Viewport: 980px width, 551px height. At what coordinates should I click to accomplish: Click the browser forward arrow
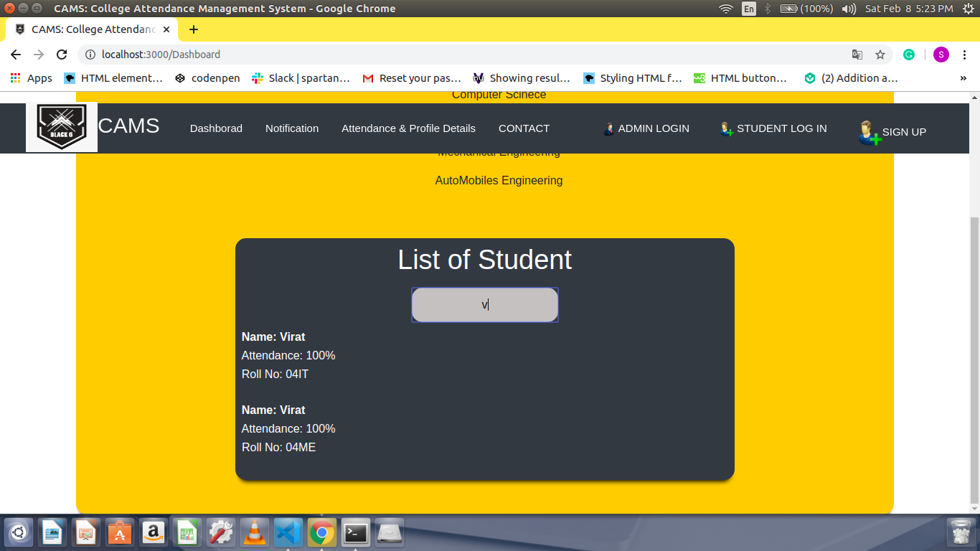coord(39,55)
